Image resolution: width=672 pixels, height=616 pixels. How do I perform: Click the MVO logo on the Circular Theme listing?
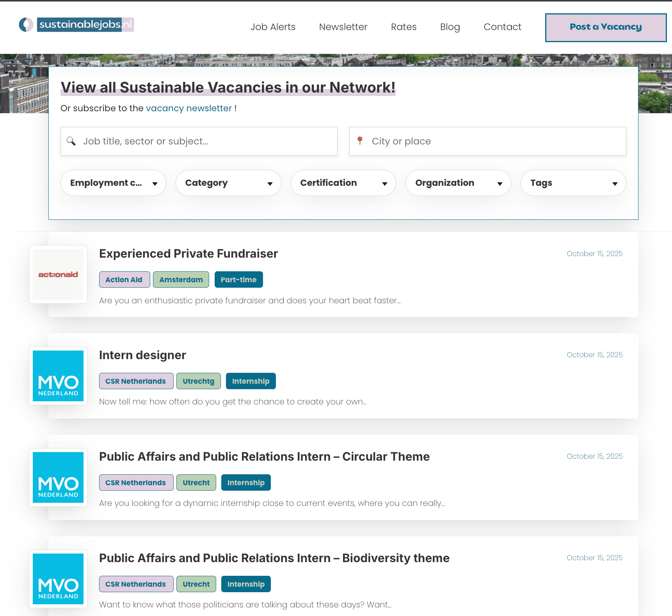pyautogui.click(x=58, y=477)
